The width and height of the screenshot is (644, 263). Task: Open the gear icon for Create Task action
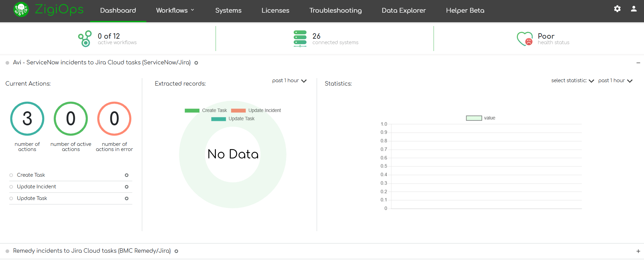[x=126, y=175]
